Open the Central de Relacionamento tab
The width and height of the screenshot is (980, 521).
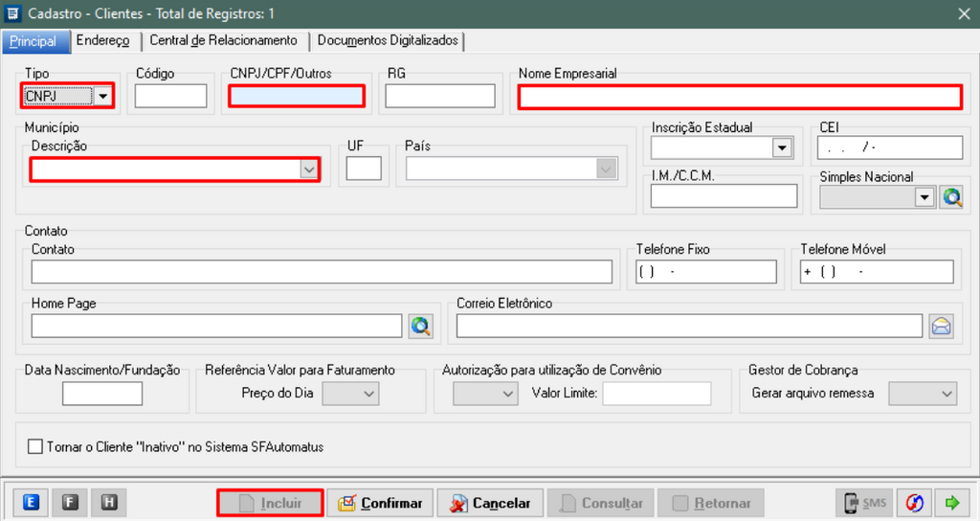click(x=223, y=41)
